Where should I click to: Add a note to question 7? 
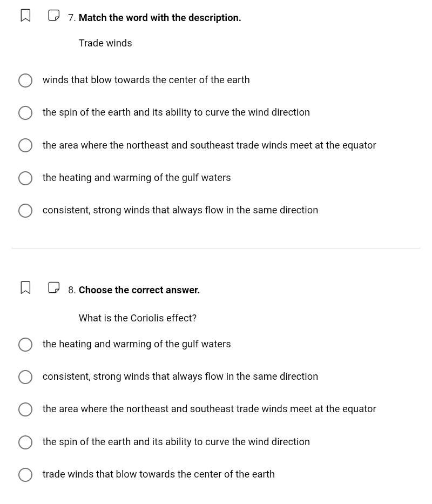click(54, 16)
